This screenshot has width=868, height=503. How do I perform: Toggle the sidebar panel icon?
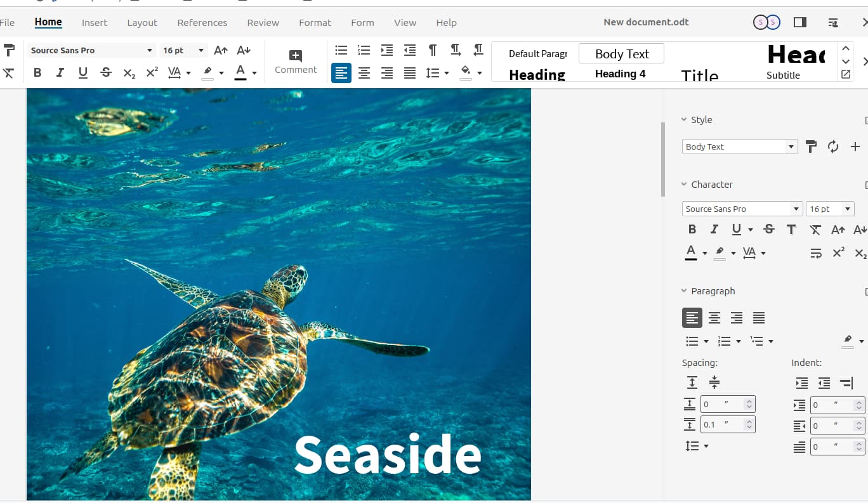[800, 22]
